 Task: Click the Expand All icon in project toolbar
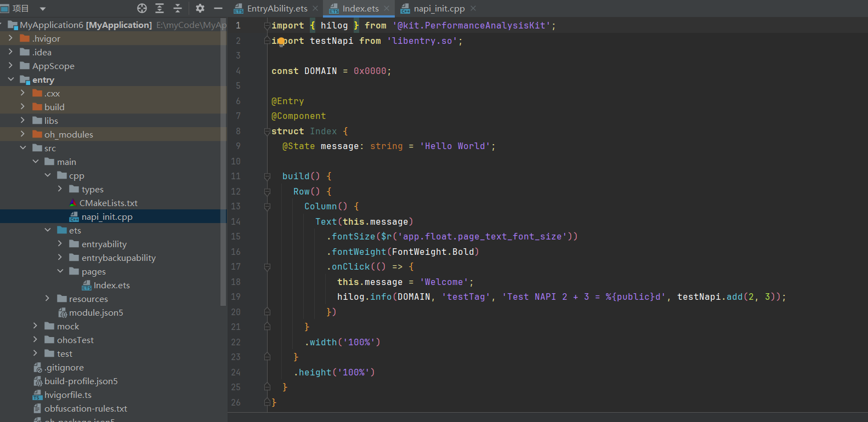[160, 8]
